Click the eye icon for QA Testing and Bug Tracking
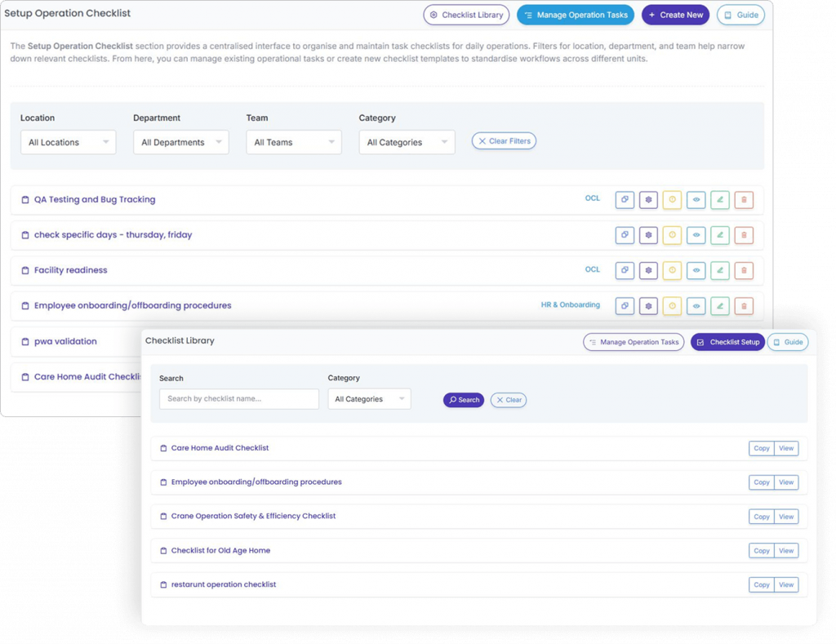Image resolution: width=836 pixels, height=644 pixels. [x=696, y=199]
